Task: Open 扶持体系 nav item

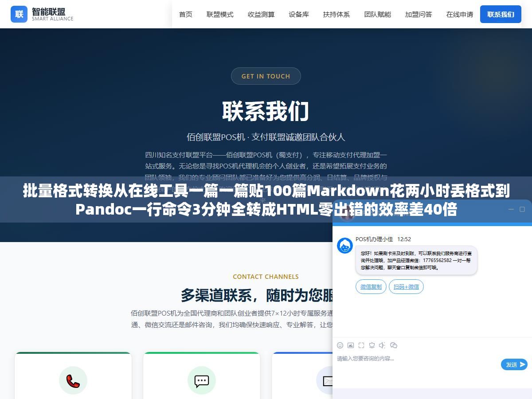Action: tap(336, 14)
